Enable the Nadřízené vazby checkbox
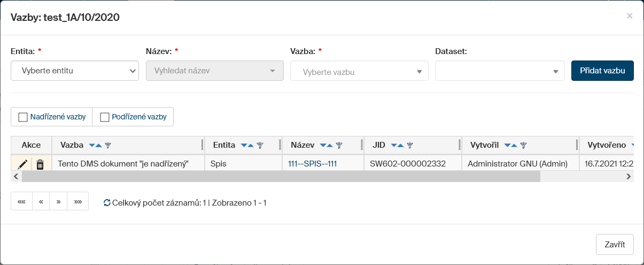 click(x=23, y=117)
